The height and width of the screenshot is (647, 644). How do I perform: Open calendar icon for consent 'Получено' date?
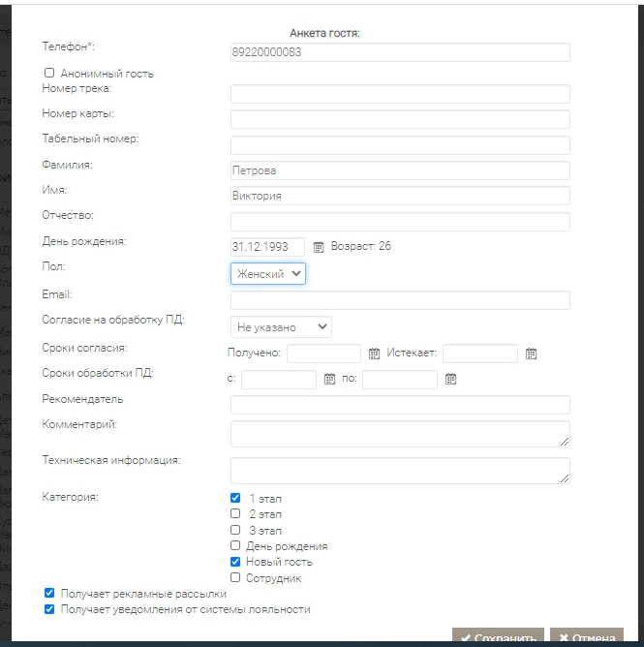coord(374,354)
